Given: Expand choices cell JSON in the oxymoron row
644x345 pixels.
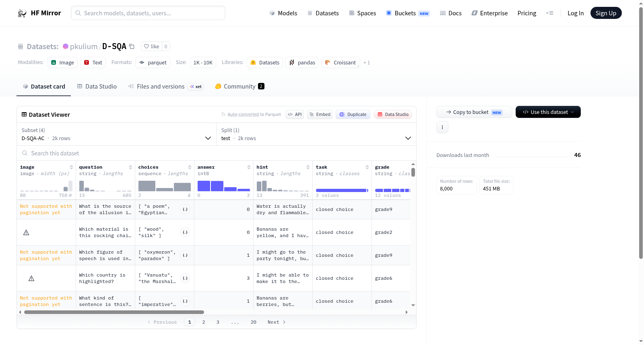Looking at the screenshot, I should [185, 255].
